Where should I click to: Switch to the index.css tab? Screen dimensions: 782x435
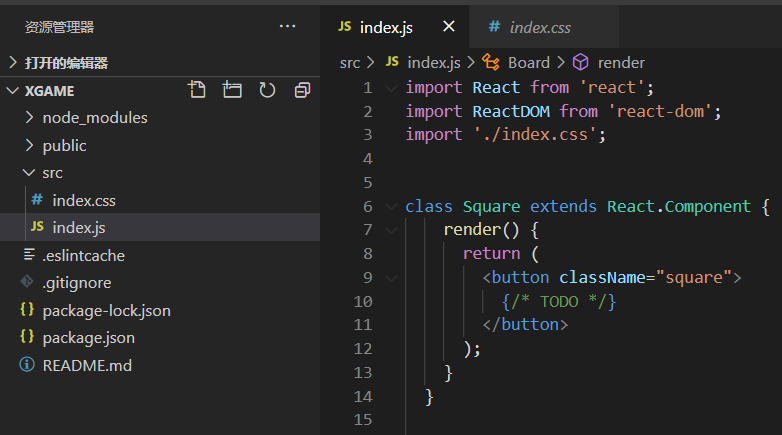coord(544,27)
